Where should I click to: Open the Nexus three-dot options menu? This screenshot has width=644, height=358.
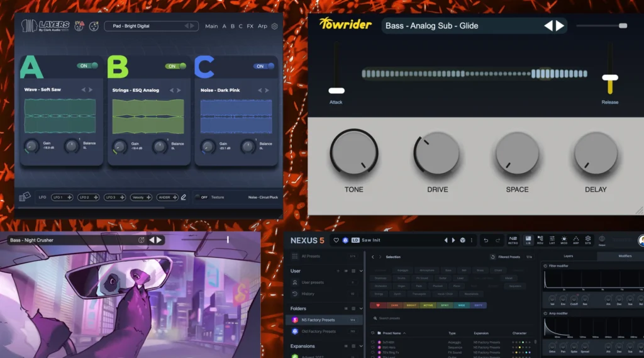(472, 240)
